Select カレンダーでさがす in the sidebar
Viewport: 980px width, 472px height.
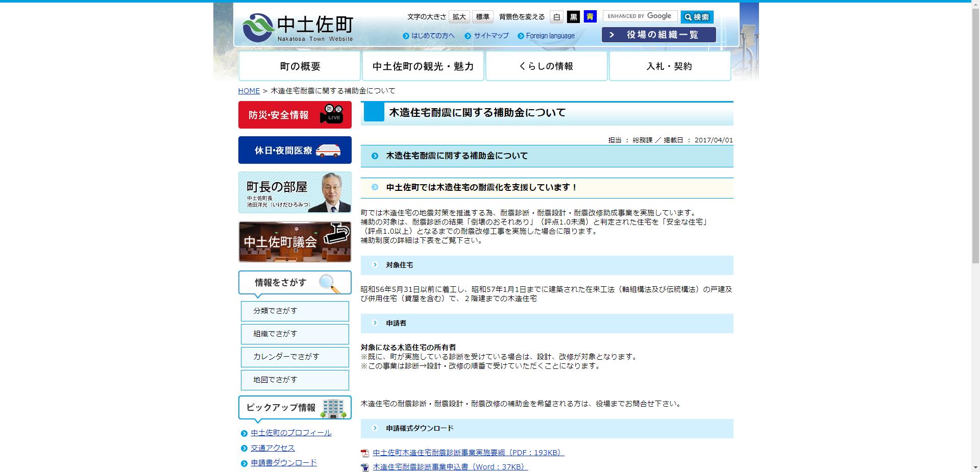[295, 357]
